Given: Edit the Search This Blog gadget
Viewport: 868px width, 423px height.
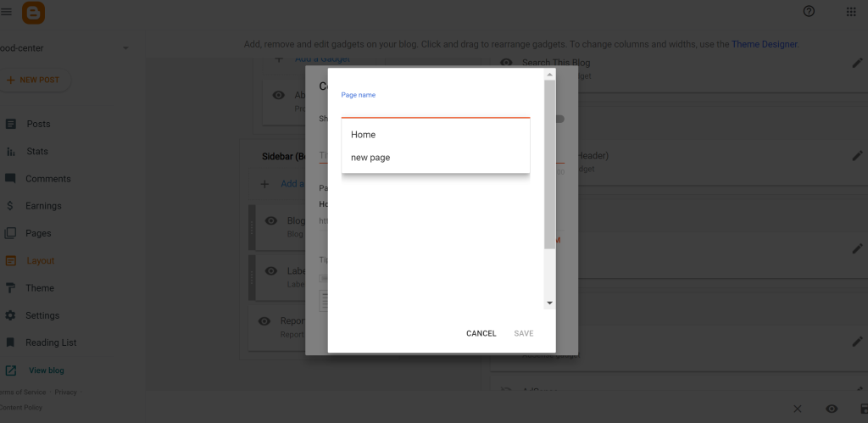Looking at the screenshot, I should 856,64.
